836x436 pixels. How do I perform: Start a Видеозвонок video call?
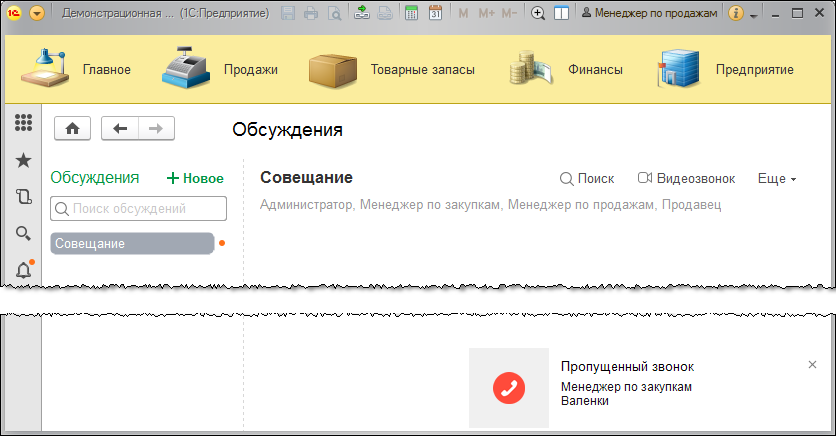pyautogui.click(x=687, y=179)
